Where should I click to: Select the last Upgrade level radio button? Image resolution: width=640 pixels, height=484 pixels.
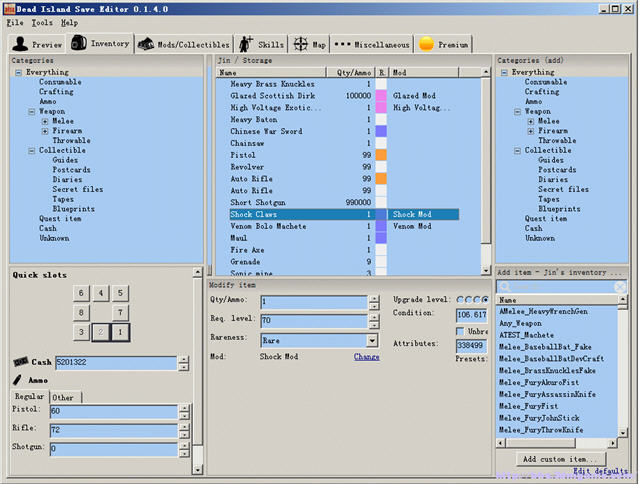(485, 300)
